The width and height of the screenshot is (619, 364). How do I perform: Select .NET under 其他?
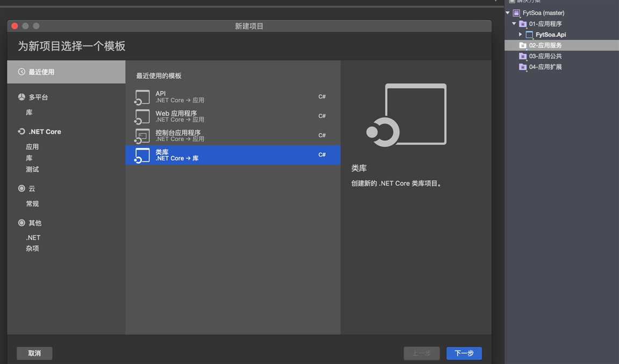(33, 238)
